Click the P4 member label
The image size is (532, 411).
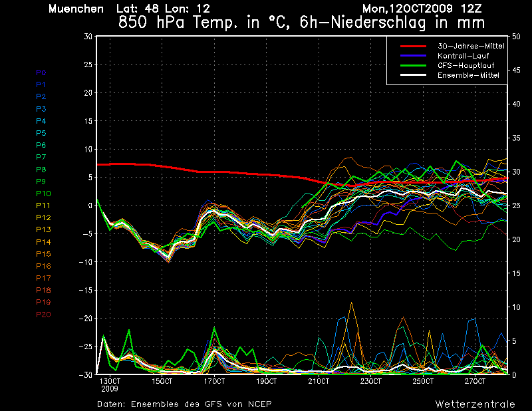click(41, 121)
